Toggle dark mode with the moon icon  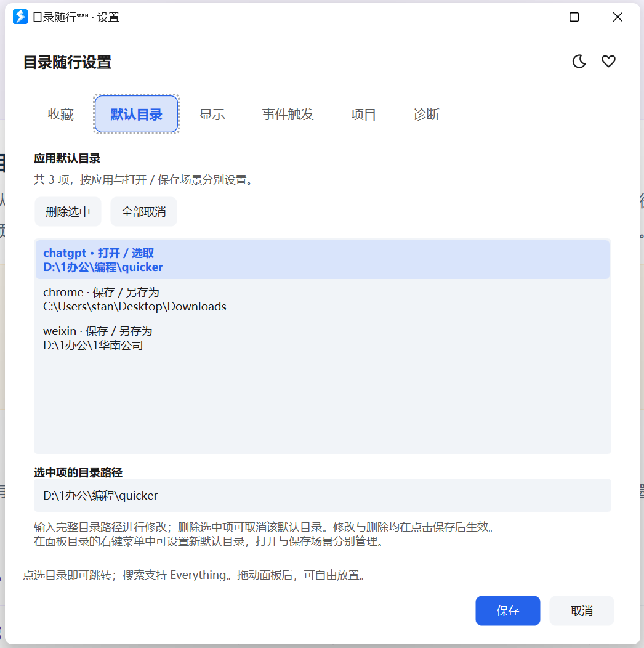pos(579,62)
